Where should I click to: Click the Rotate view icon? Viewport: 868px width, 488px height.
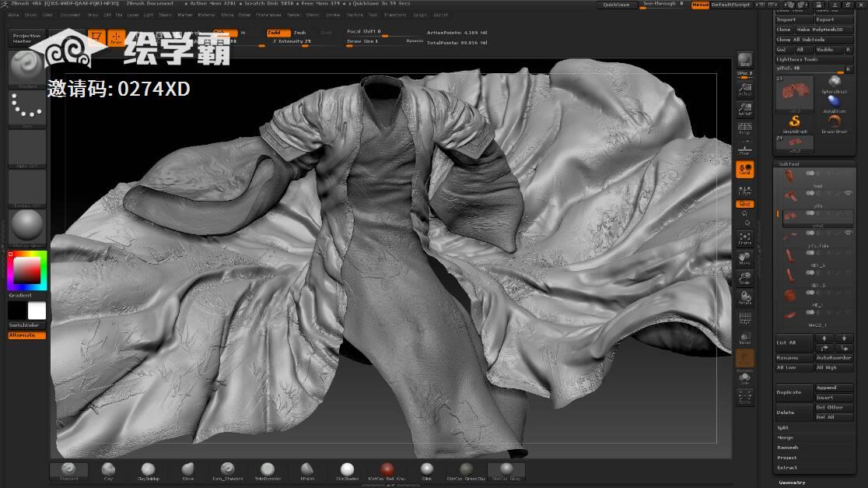[x=744, y=299]
